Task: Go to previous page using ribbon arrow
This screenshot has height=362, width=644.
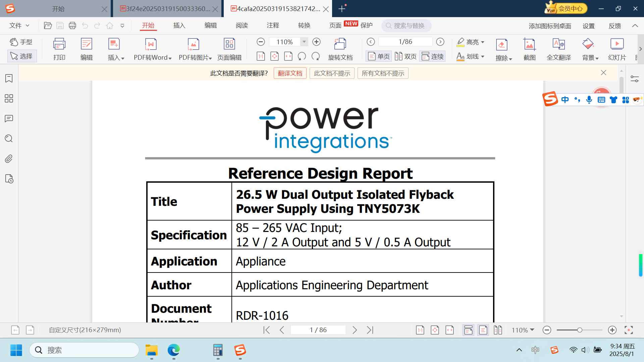Action: pos(371,42)
